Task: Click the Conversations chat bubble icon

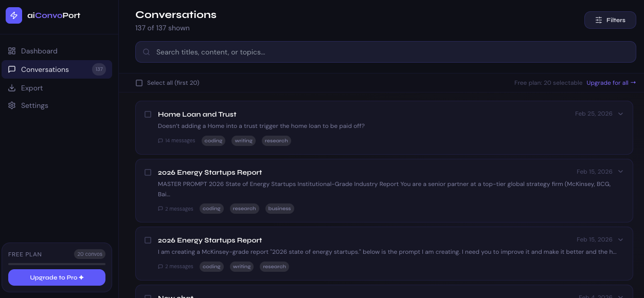Action: click(x=12, y=69)
